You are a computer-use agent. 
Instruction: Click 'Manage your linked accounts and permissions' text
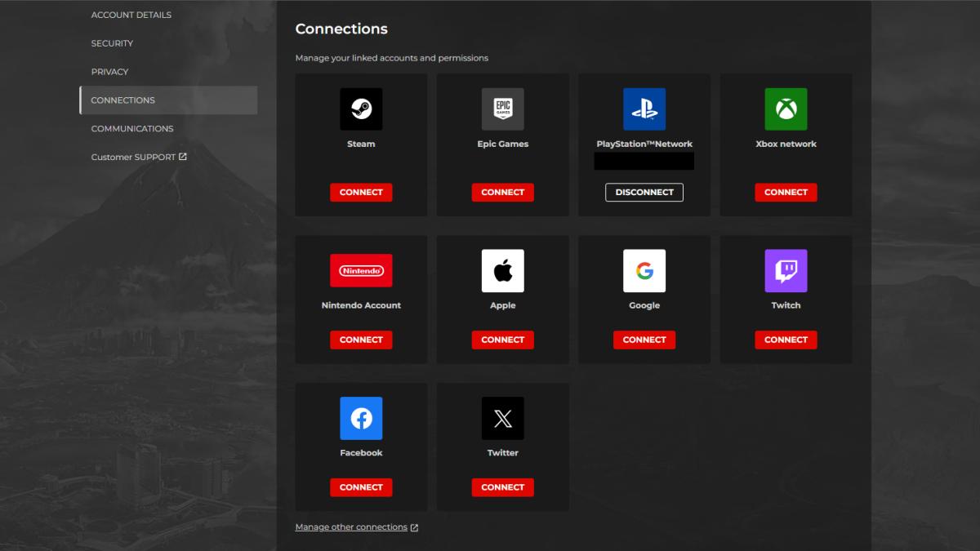392,59
